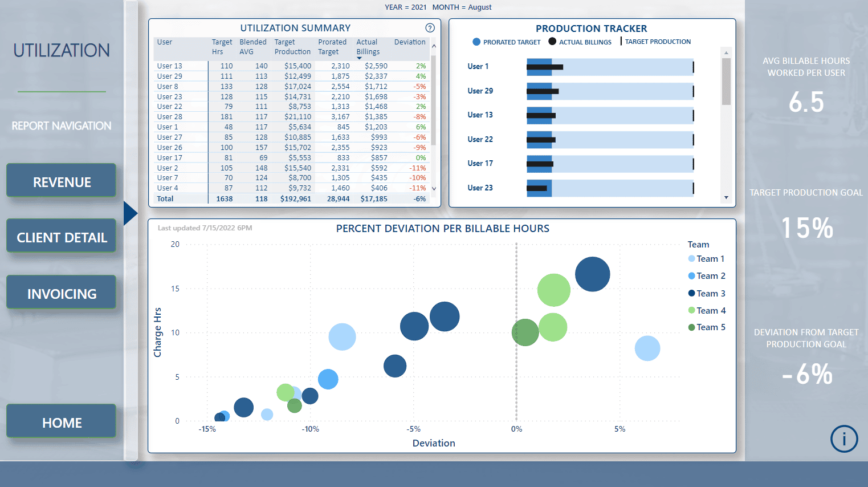The width and height of the screenshot is (868, 487).
Task: Click the blue arrow navigation marker
Action: (131, 214)
